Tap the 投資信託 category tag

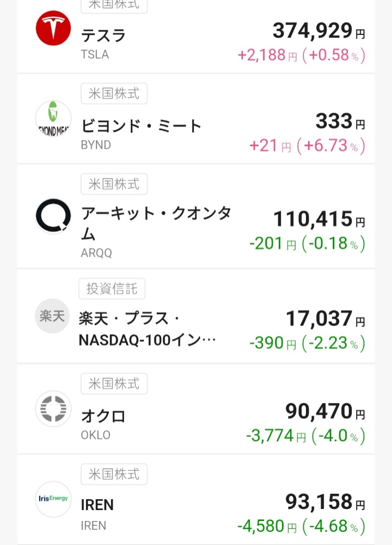click(112, 289)
